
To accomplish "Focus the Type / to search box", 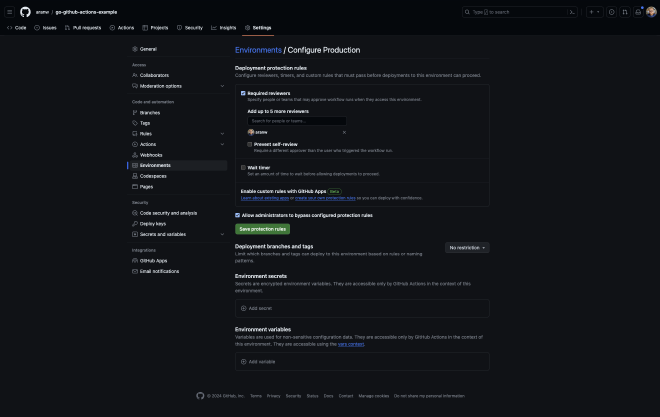I will click(x=519, y=12).
